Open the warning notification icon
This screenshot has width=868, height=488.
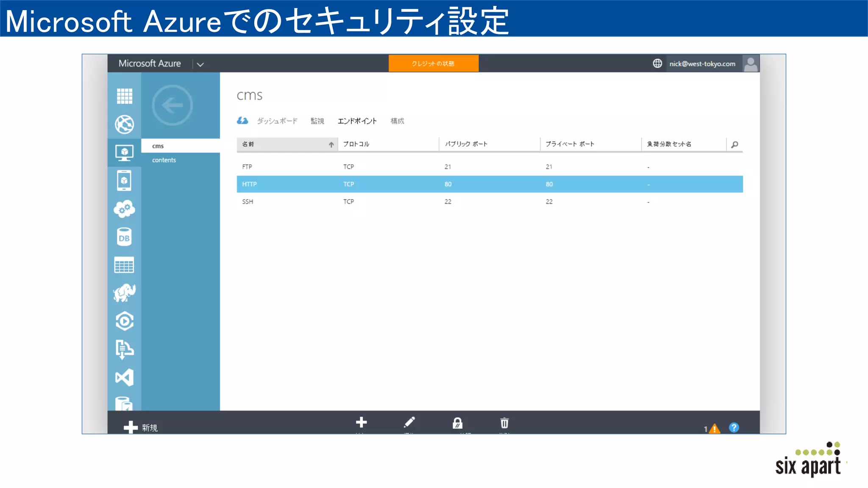pos(714,429)
